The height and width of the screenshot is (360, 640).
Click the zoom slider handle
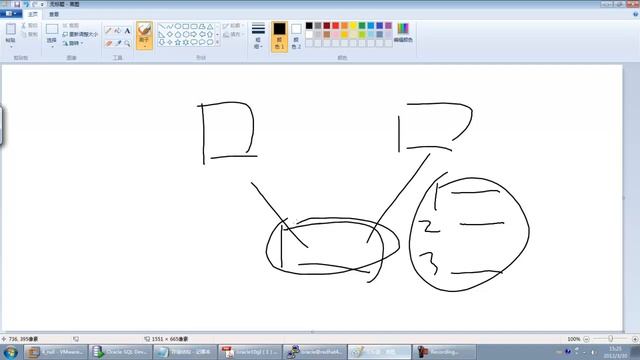(x=611, y=339)
